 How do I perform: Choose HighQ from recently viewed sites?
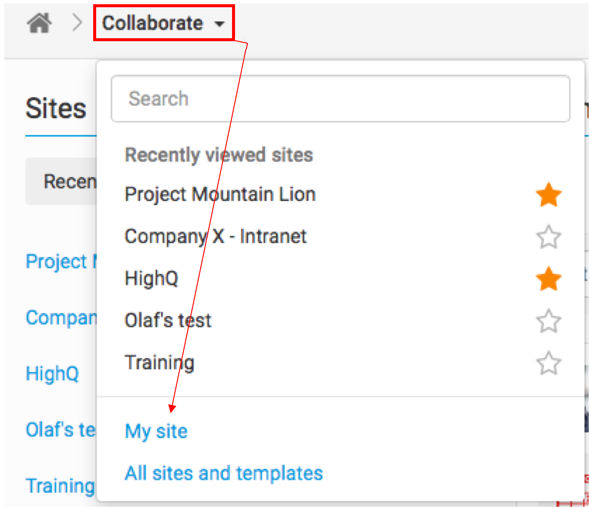[x=151, y=279]
